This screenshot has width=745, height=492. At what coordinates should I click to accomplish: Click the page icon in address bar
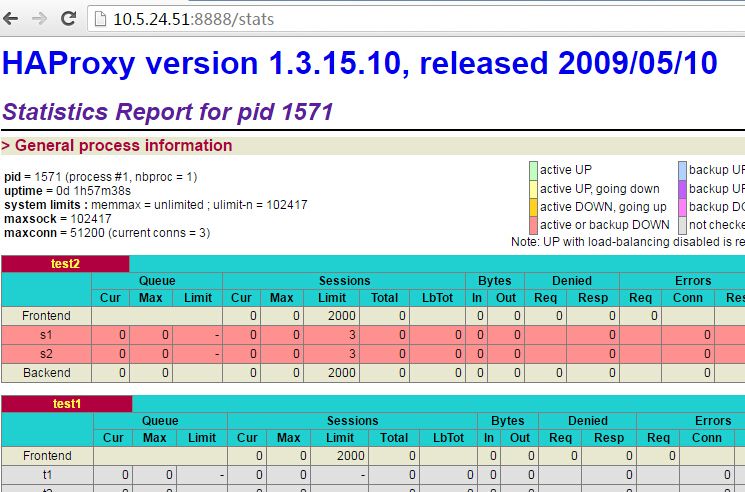pos(100,19)
